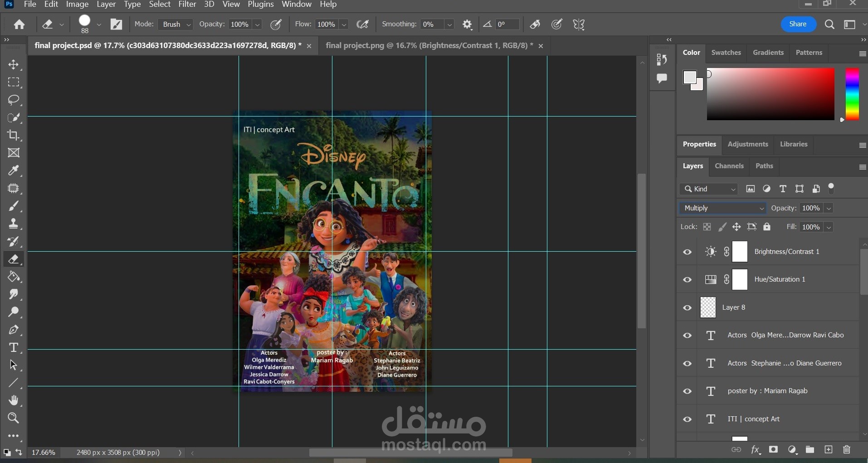Create a new layer with plus icon
The image size is (868, 463).
click(828, 449)
